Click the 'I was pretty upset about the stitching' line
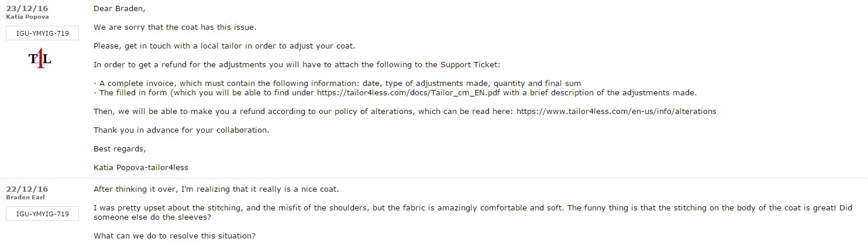The image size is (868, 249). [409, 208]
